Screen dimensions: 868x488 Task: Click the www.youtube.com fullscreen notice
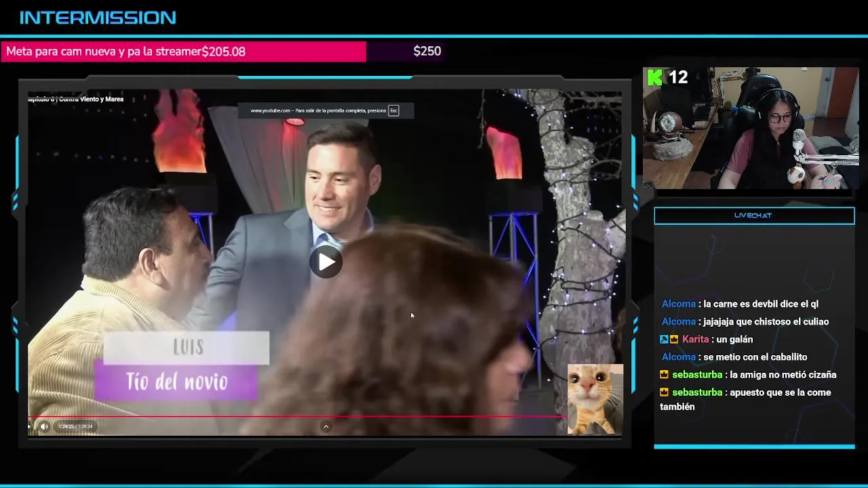[x=325, y=110]
